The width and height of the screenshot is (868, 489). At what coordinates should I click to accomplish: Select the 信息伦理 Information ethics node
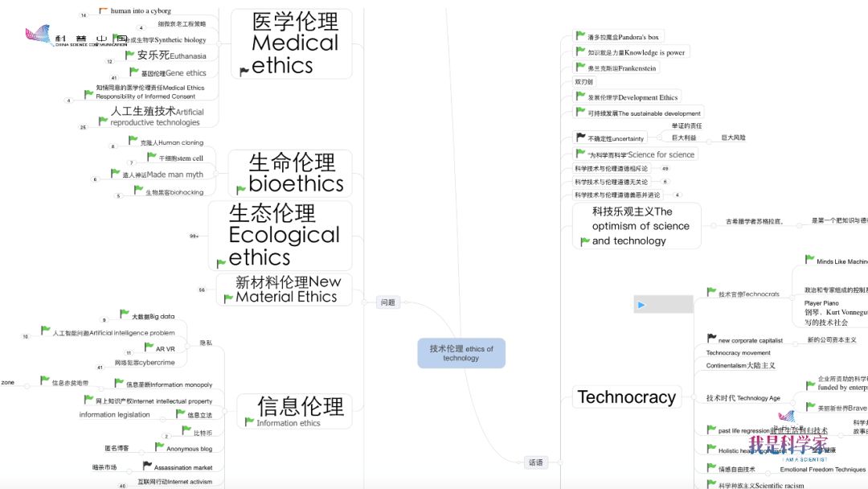294,411
